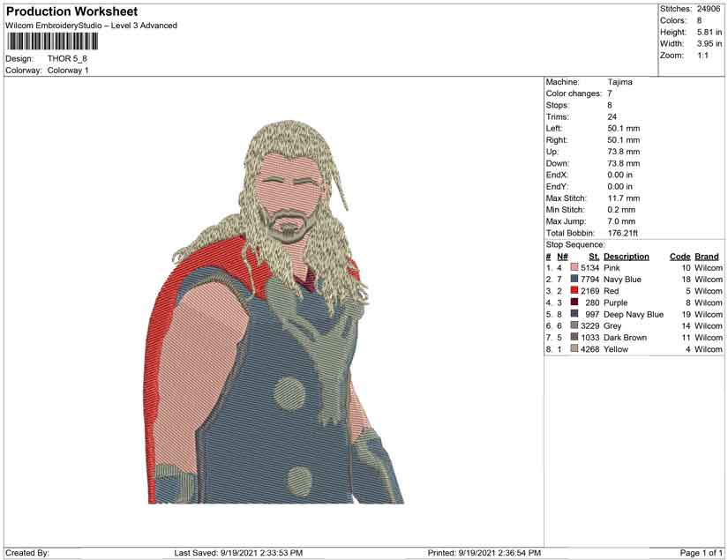Viewport: 728px width, 560px height.
Task: Click the Code column header
Action: [679, 257]
